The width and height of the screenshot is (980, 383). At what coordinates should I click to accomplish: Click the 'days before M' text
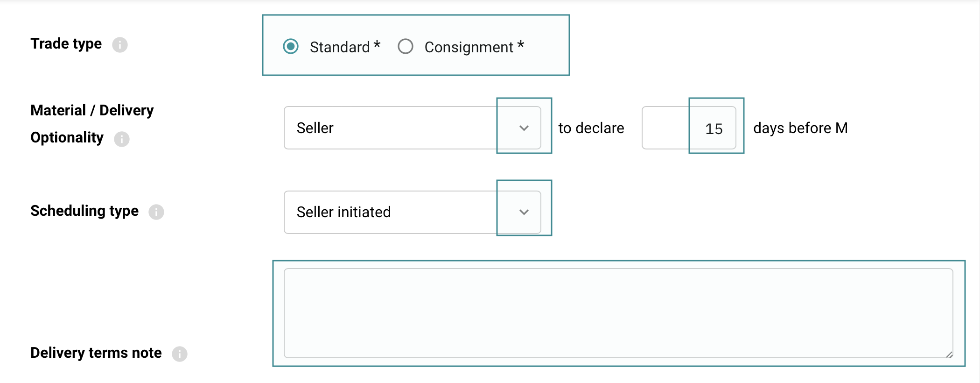point(800,128)
